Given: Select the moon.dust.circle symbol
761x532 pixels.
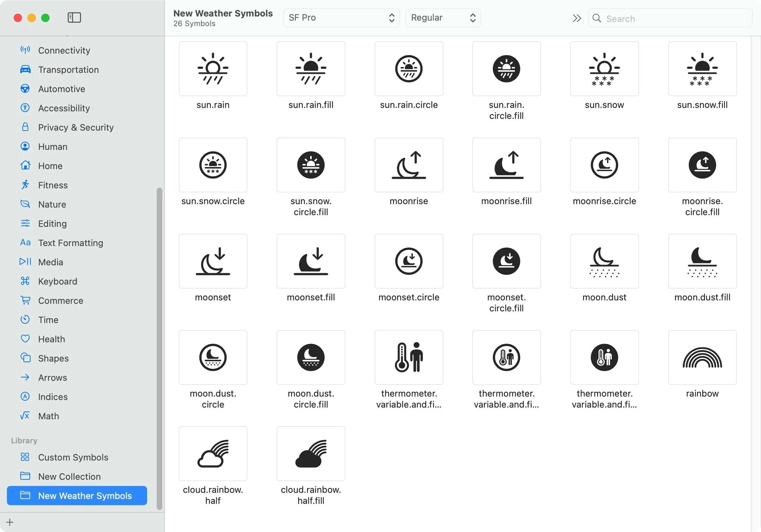Looking at the screenshot, I should point(213,357).
